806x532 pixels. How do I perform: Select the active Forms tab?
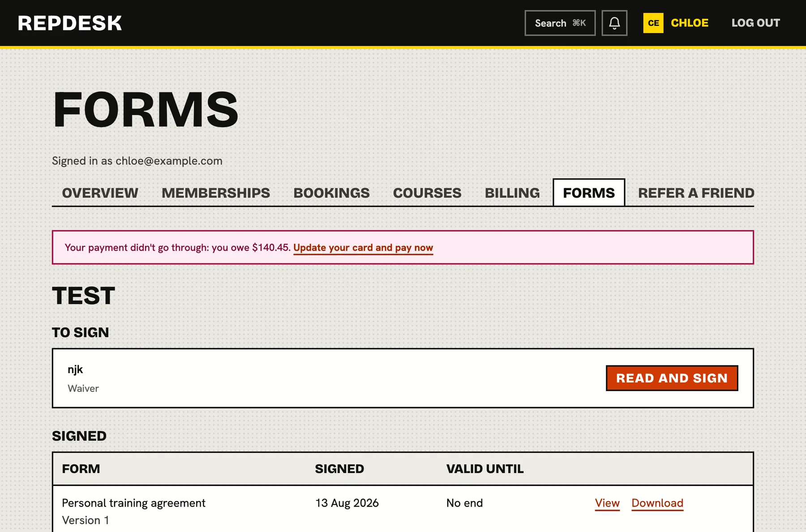589,193
